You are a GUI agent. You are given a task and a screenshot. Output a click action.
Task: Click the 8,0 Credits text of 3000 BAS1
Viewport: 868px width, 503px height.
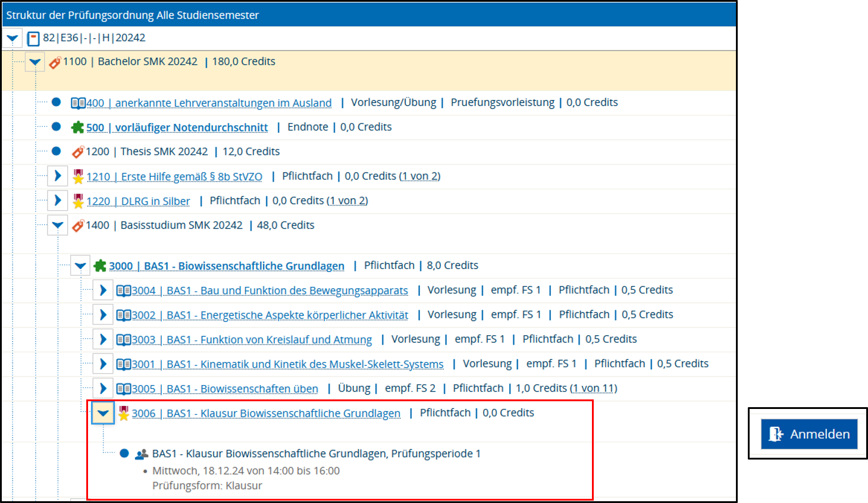[453, 265]
